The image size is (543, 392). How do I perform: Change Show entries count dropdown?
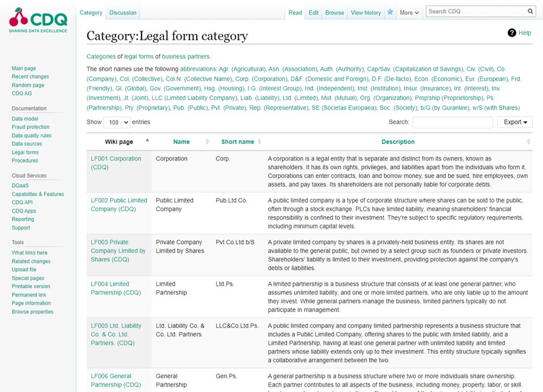pyautogui.click(x=117, y=122)
